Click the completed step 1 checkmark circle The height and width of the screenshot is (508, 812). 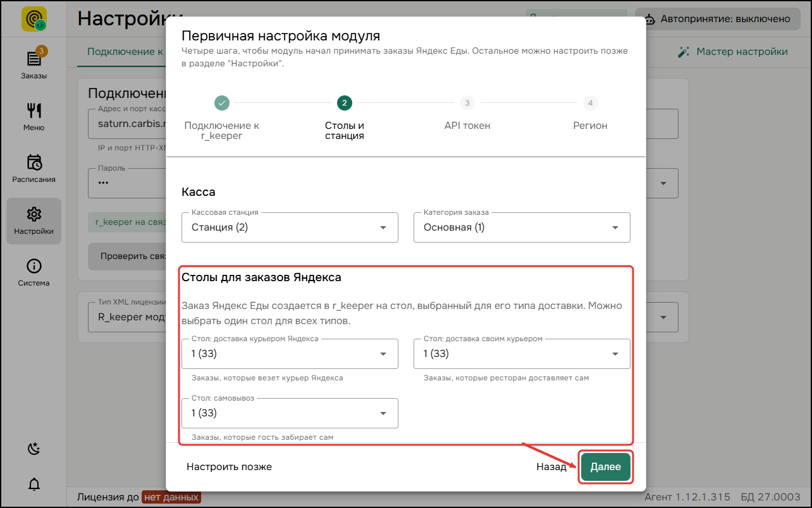[221, 103]
